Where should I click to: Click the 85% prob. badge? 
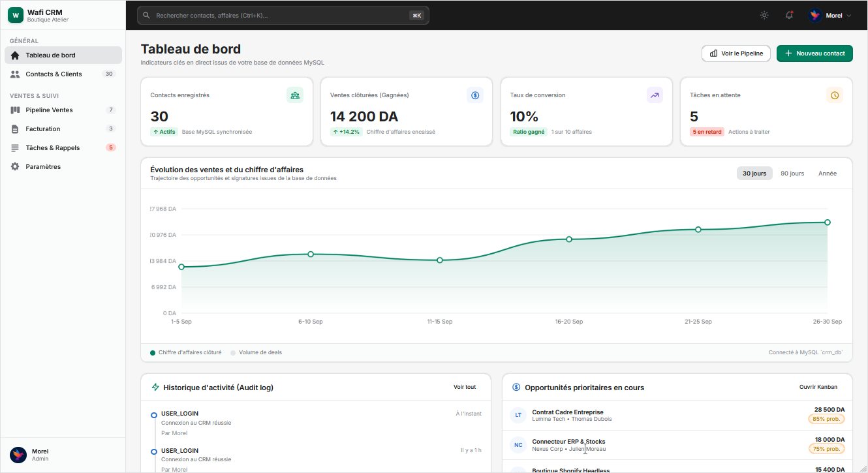[x=826, y=419]
